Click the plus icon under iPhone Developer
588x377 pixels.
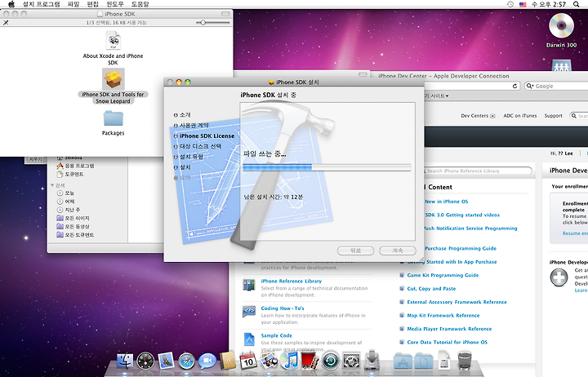point(559,277)
